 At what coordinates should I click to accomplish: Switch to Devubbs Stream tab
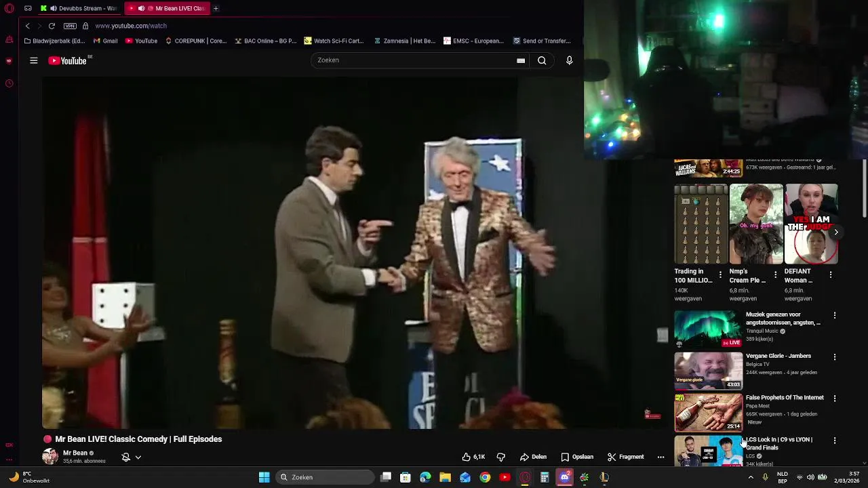click(80, 8)
